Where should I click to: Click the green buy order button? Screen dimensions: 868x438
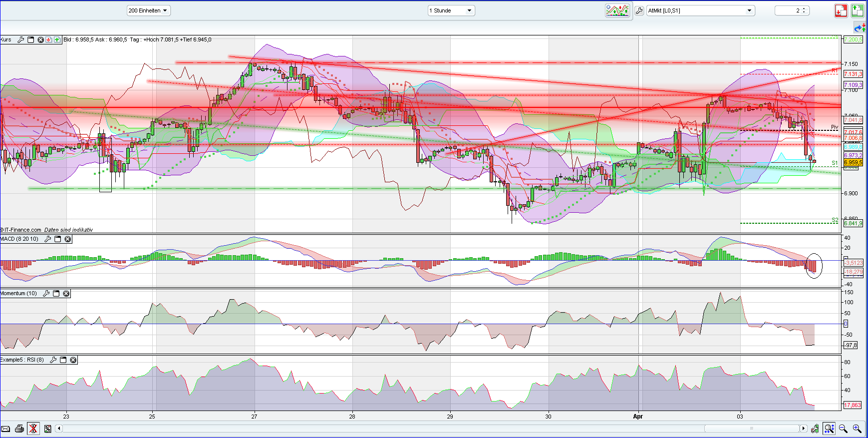click(x=858, y=10)
